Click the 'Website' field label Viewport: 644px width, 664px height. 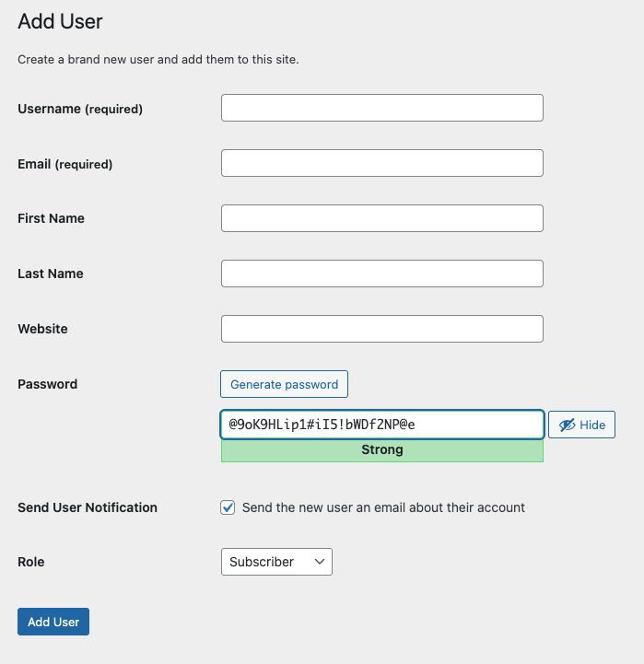tap(42, 329)
